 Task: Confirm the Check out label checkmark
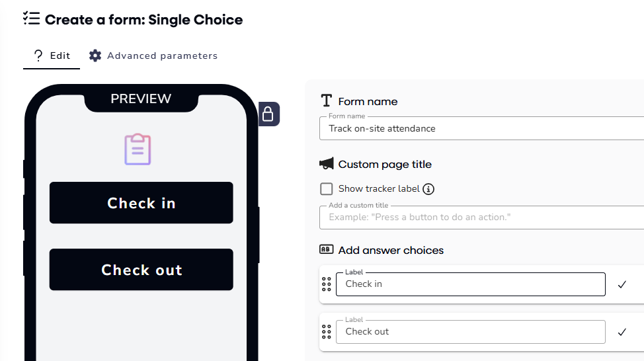click(622, 332)
